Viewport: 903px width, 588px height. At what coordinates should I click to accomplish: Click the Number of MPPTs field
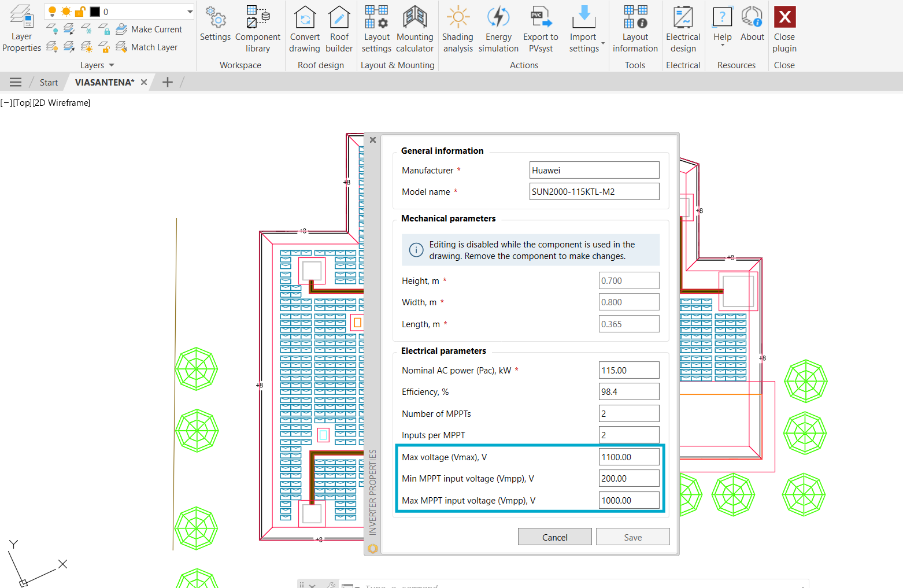point(629,413)
